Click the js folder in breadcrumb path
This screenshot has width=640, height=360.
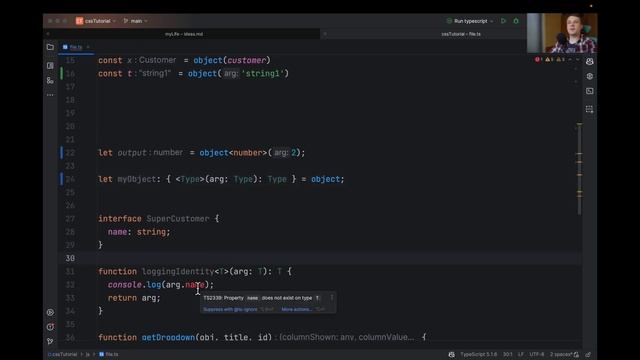point(87,354)
